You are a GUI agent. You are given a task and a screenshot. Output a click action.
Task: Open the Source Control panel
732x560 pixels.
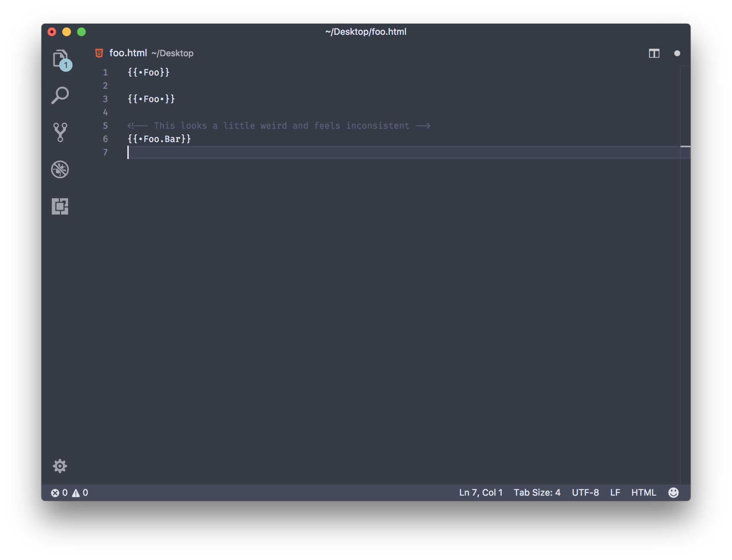(60, 132)
